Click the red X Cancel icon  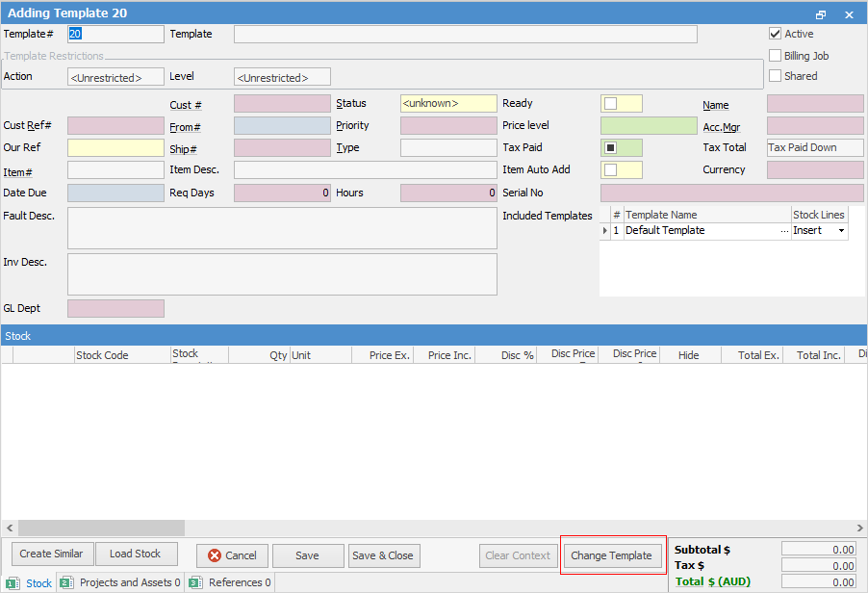[x=215, y=555]
